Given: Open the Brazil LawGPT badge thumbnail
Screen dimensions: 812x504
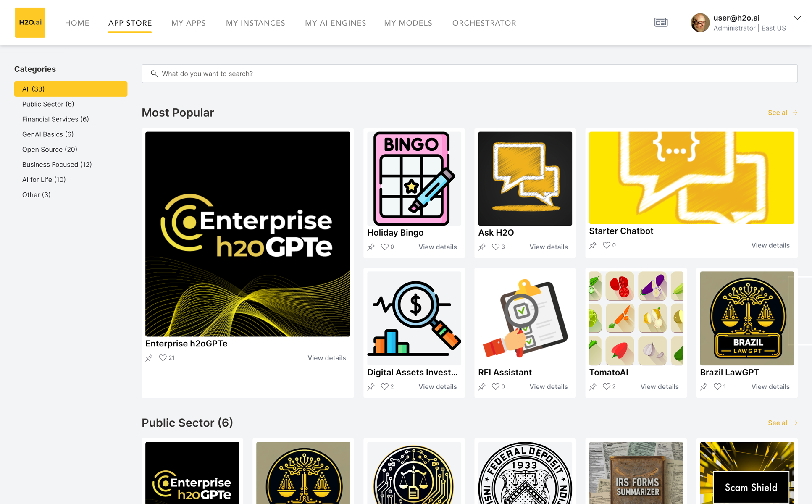Looking at the screenshot, I should 747,318.
